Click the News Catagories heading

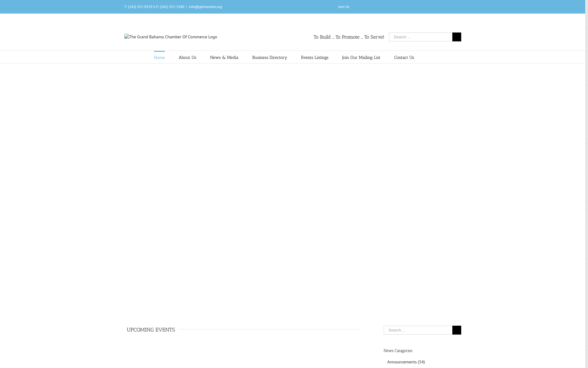point(398,351)
